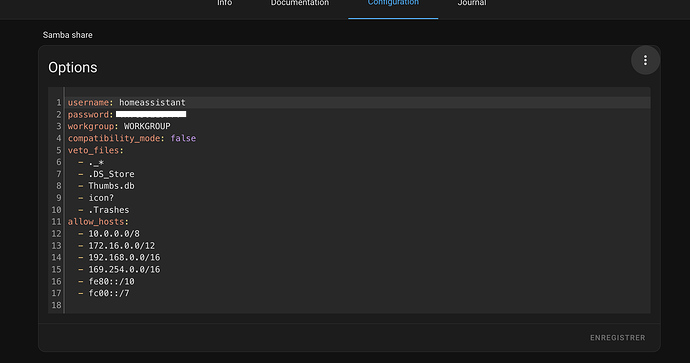Select the Configuration tab
This screenshot has height=363, width=690.
tap(393, 3)
